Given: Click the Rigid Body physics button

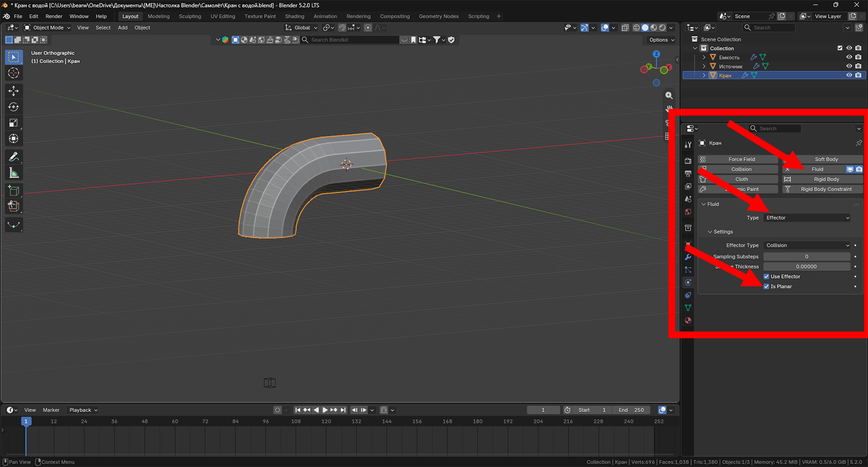Looking at the screenshot, I should [x=822, y=179].
